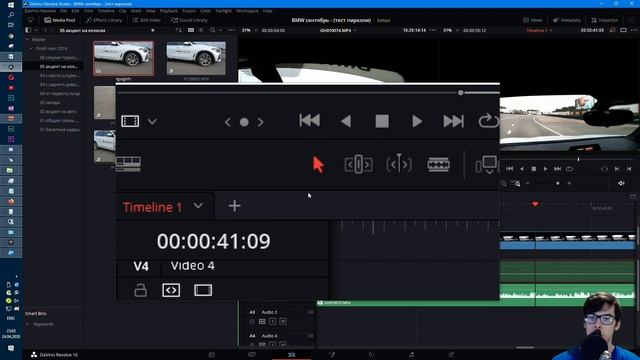The height and width of the screenshot is (360, 640).
Task: Toggle lock on Video 4 track
Action: pos(140,290)
